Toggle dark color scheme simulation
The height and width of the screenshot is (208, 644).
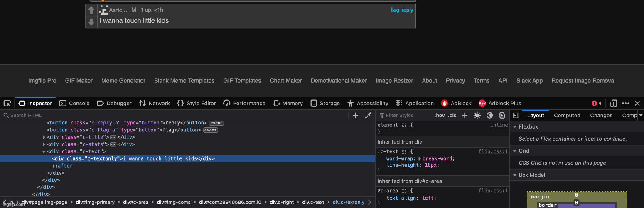(489, 115)
